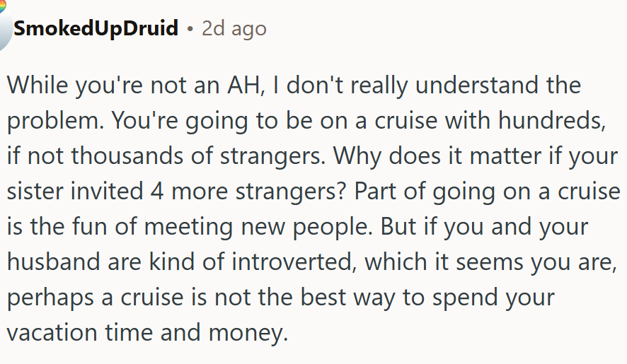Click the phrase "best way" in the comment
Screen dimensions: 627x364
click(347, 297)
